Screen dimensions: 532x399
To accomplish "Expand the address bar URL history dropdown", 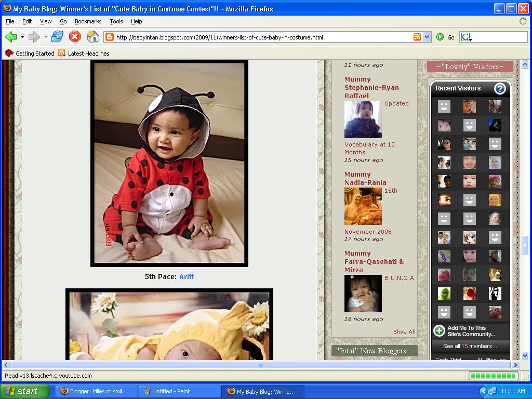I will point(427,37).
